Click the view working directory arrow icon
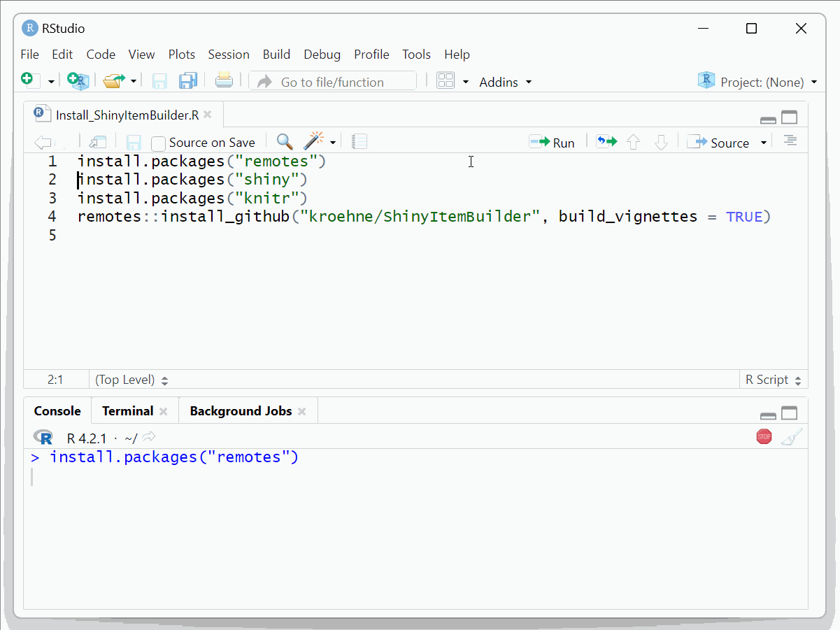 149,437
